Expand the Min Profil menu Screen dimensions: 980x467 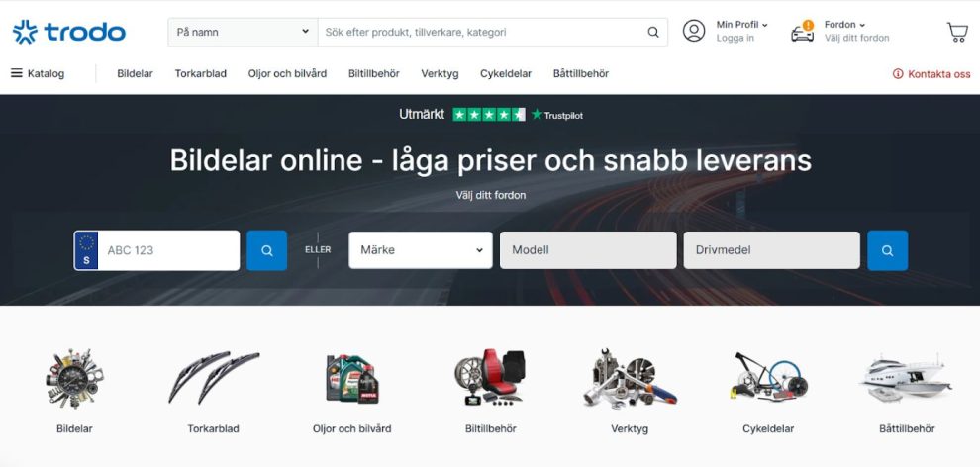tap(741, 25)
